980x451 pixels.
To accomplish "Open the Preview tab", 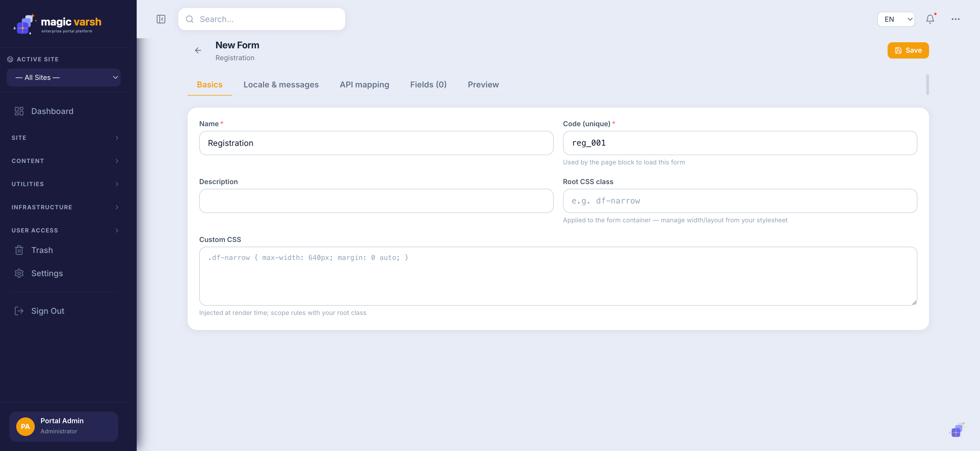I will tap(483, 85).
